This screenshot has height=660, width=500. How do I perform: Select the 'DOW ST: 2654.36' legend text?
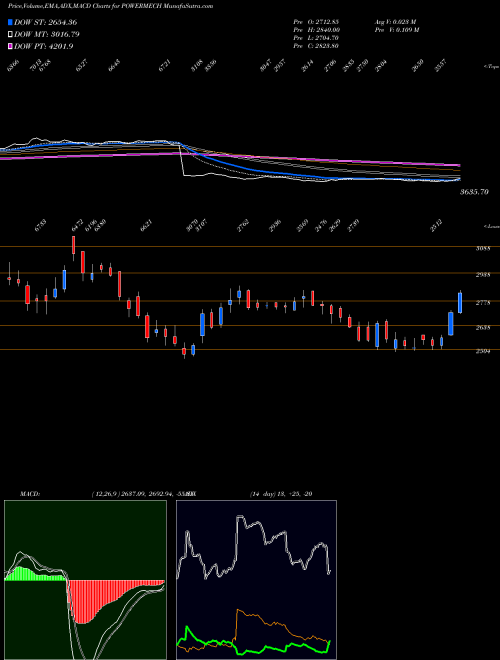tap(45, 22)
